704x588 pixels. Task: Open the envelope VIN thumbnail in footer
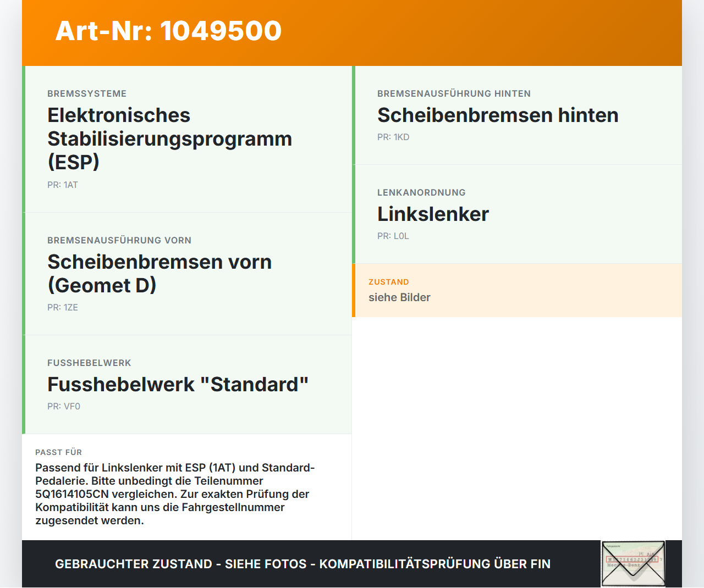(633, 564)
